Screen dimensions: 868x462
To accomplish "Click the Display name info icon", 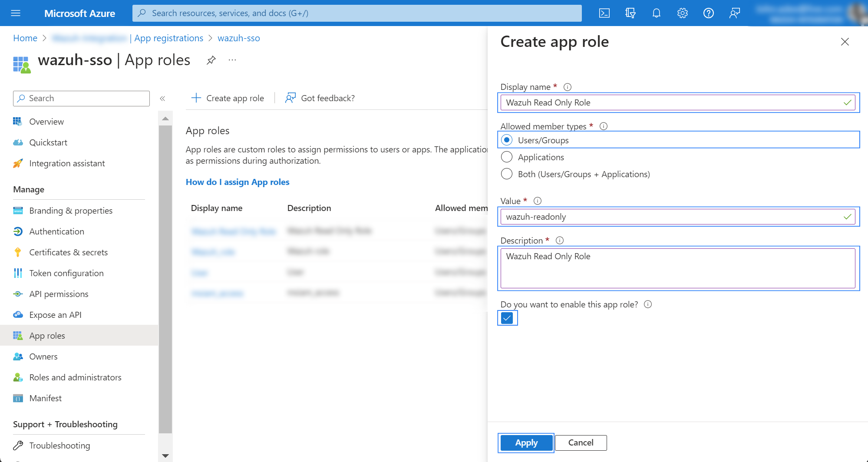I will [567, 87].
